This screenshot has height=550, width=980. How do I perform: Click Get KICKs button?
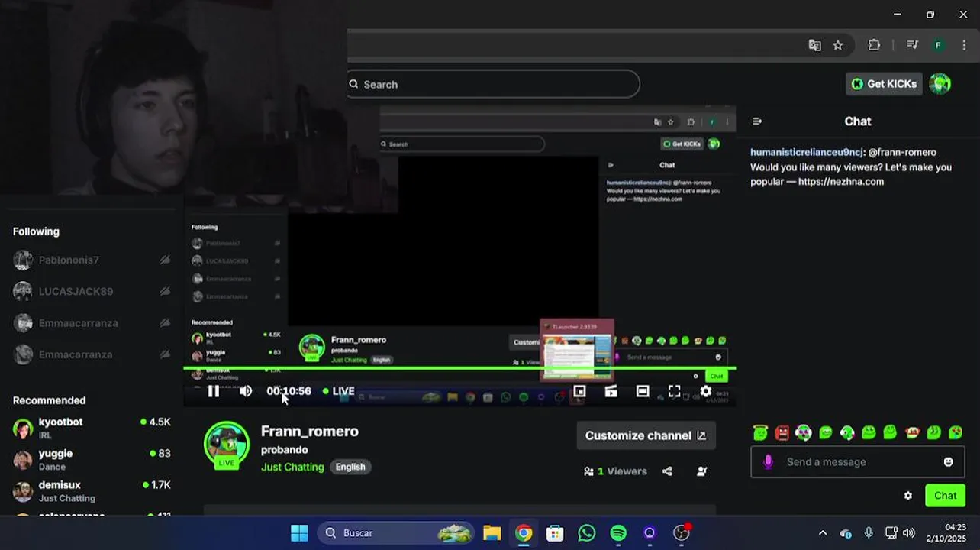(x=884, y=84)
